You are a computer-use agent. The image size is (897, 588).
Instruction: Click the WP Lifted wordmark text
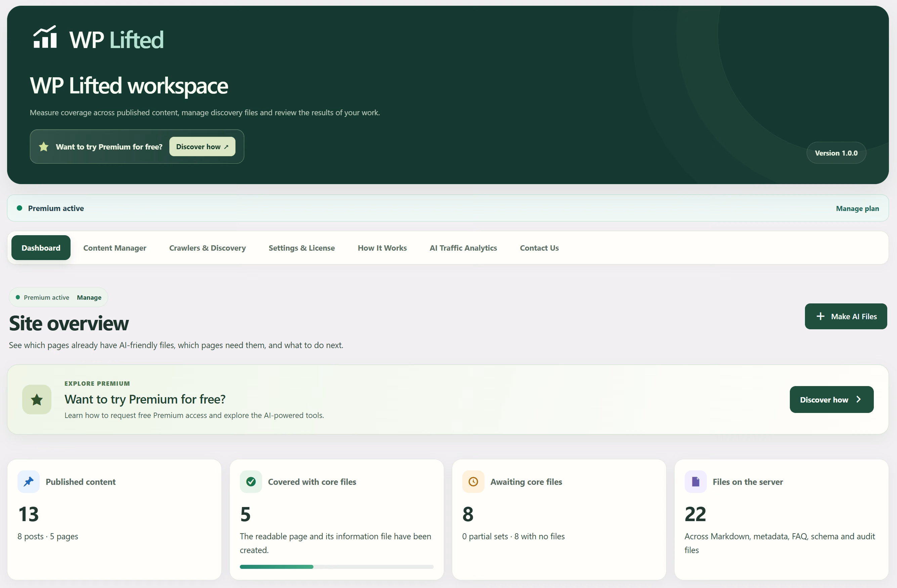tap(117, 40)
